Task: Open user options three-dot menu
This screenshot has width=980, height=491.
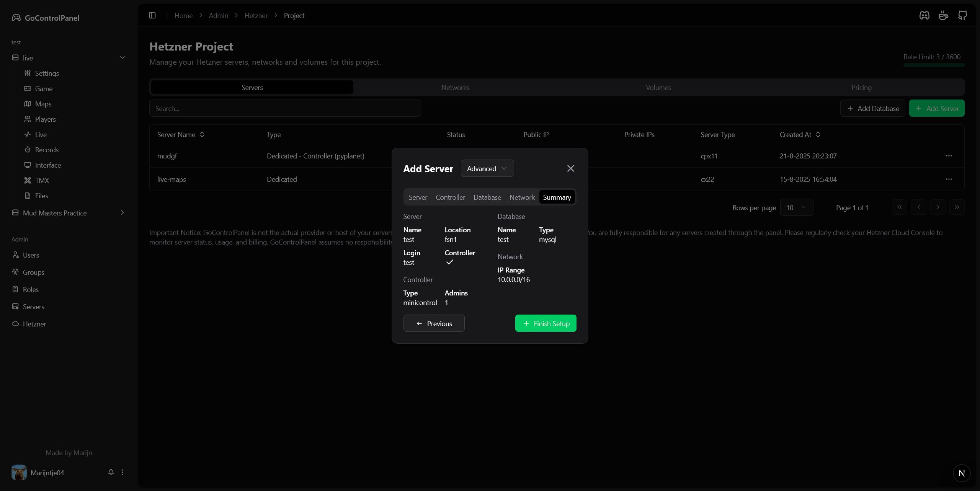Action: (122, 472)
